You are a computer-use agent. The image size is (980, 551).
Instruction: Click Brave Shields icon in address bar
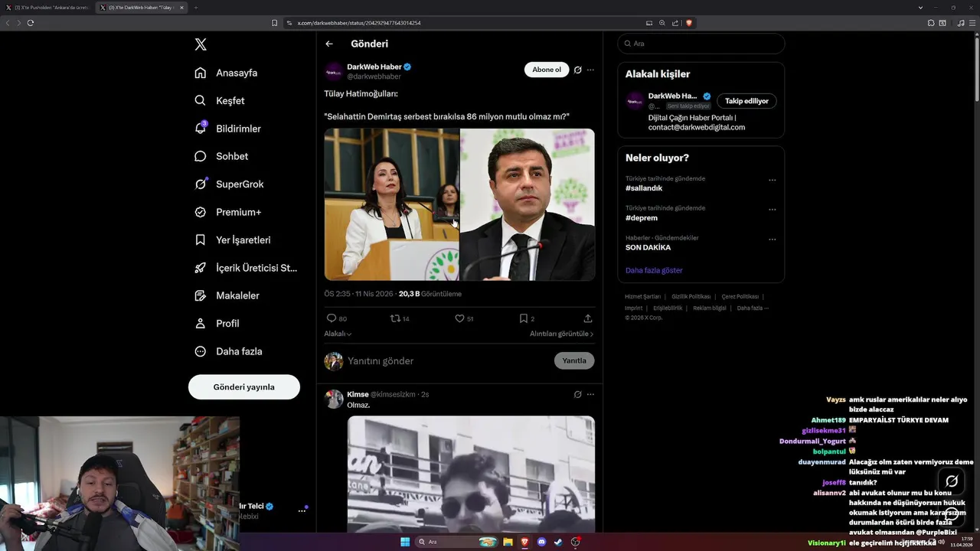pyautogui.click(x=689, y=23)
